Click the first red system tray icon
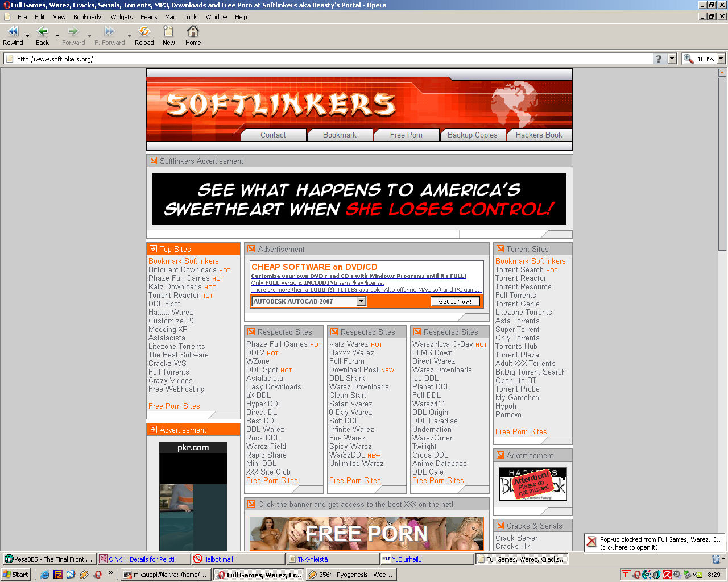This screenshot has height=582, width=728. pyautogui.click(x=626, y=575)
